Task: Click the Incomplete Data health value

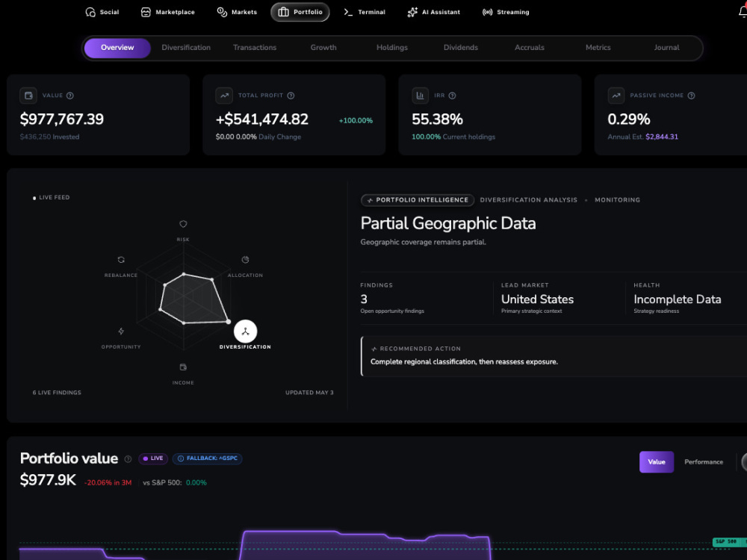Action: tap(678, 299)
